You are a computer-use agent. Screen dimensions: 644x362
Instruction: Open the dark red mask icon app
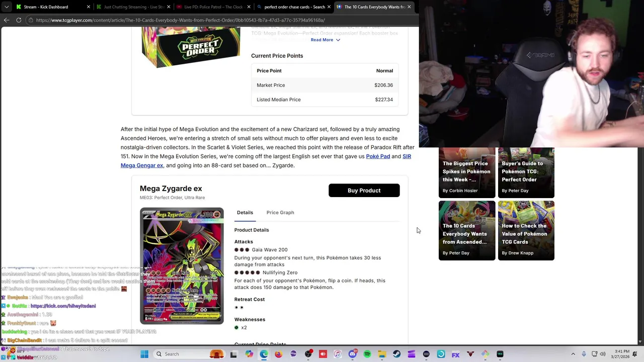point(470,354)
